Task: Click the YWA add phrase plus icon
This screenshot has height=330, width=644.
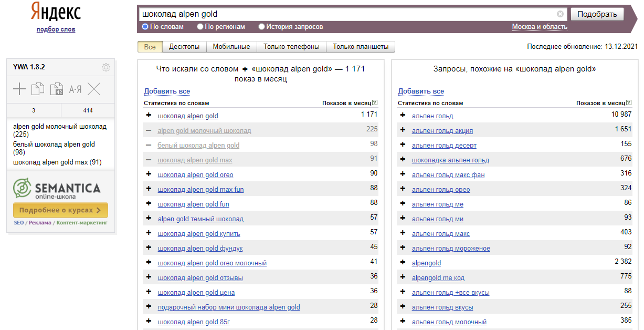Action: tap(19, 89)
